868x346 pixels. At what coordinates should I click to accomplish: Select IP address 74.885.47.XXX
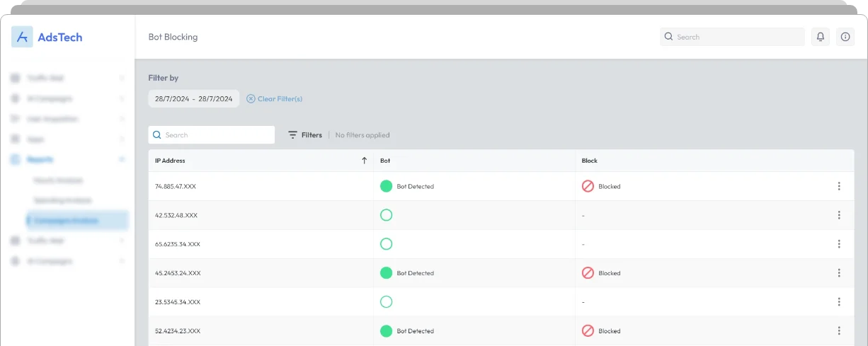tap(176, 187)
